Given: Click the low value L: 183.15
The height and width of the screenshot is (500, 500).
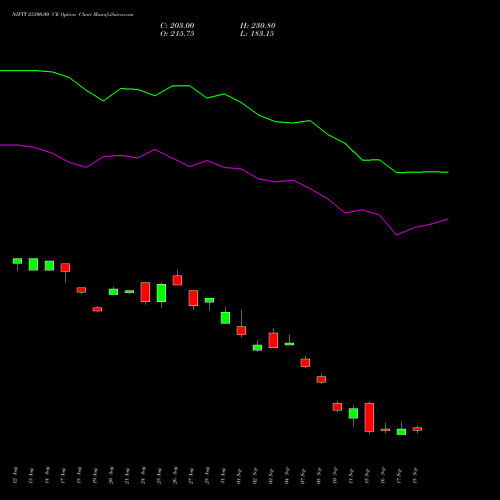Looking at the screenshot, I should [257, 34].
